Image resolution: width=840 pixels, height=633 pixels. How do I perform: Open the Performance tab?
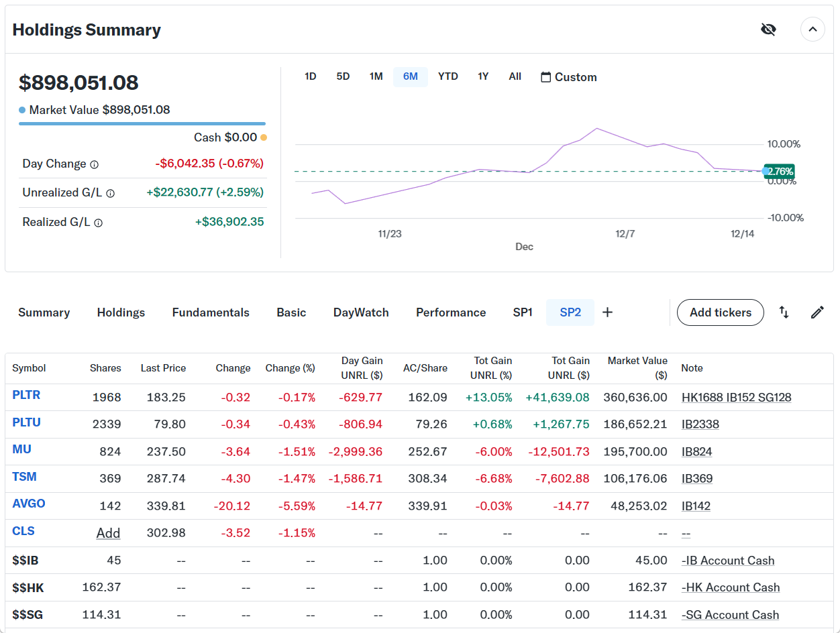coord(451,312)
